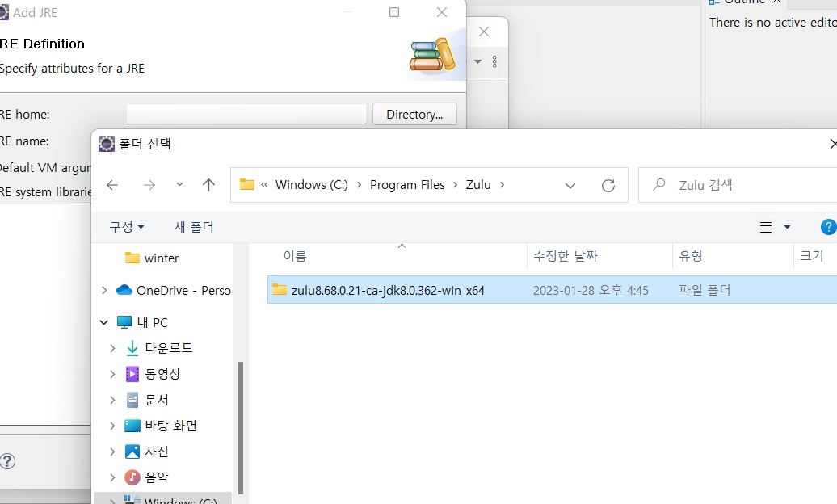Click the Zulu 검색 search field
Image resolution: width=837 pixels, height=504 pixels.
point(738,185)
